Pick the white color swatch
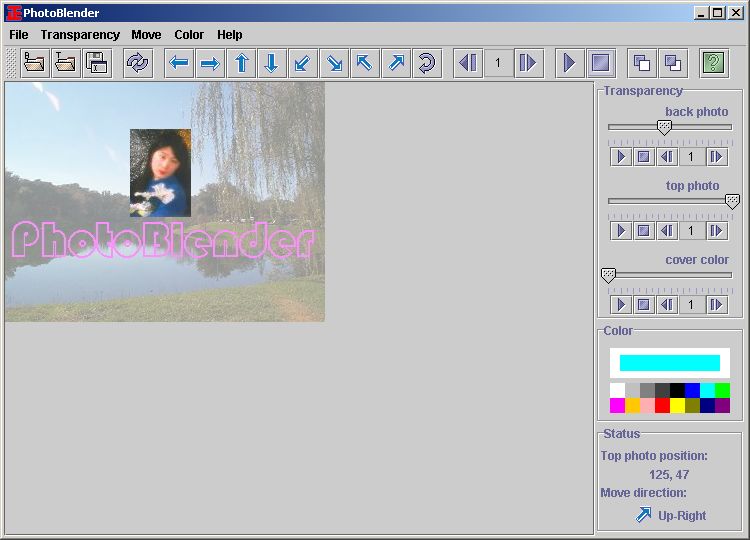This screenshot has width=750, height=540. click(617, 390)
